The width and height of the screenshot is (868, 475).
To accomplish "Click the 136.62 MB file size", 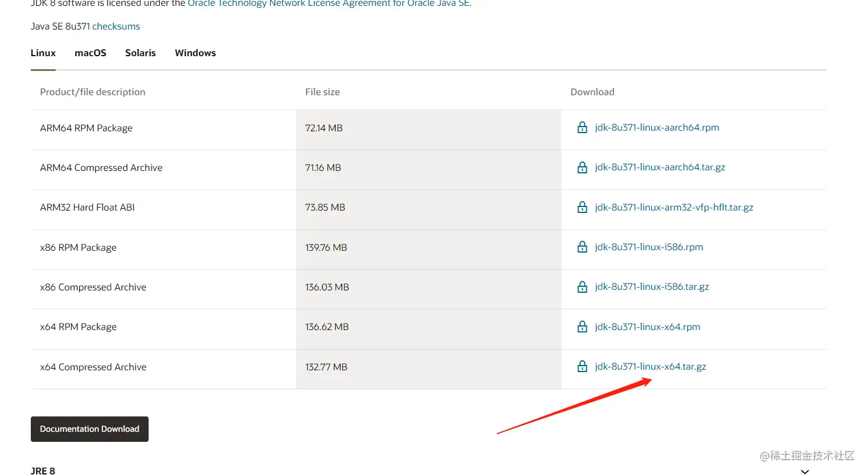I will tap(327, 327).
